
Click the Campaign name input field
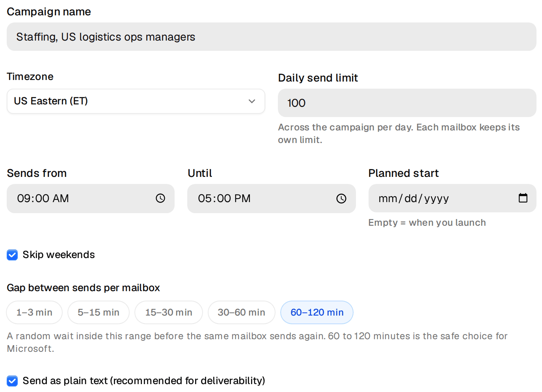(272, 37)
